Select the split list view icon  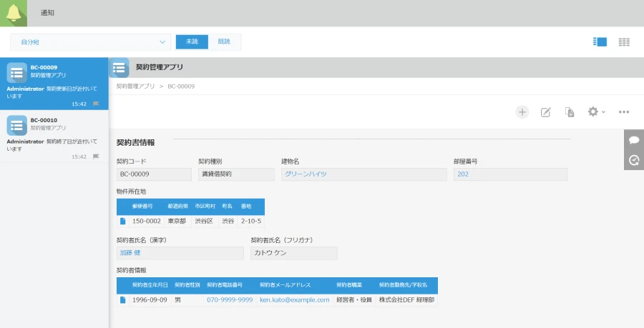600,42
